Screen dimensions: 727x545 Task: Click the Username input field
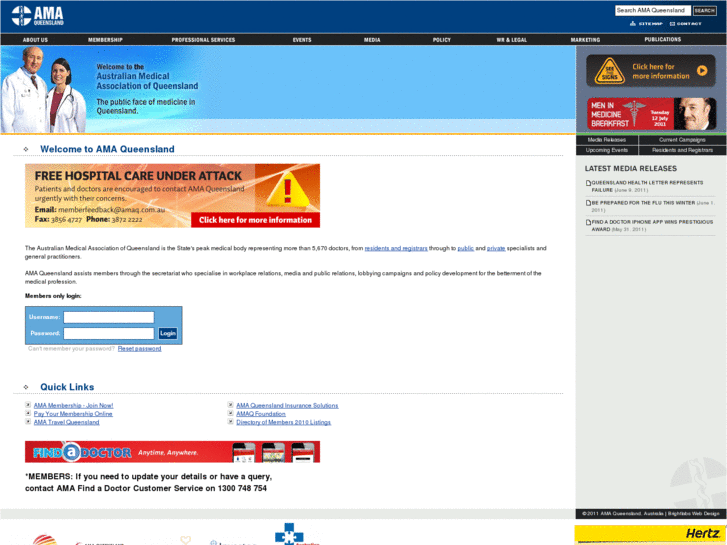click(108, 317)
